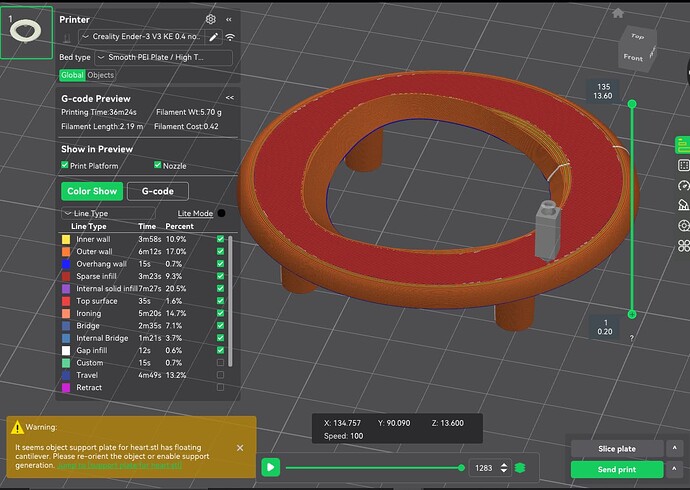Toggle the Nozzle checkbox

click(x=157, y=165)
